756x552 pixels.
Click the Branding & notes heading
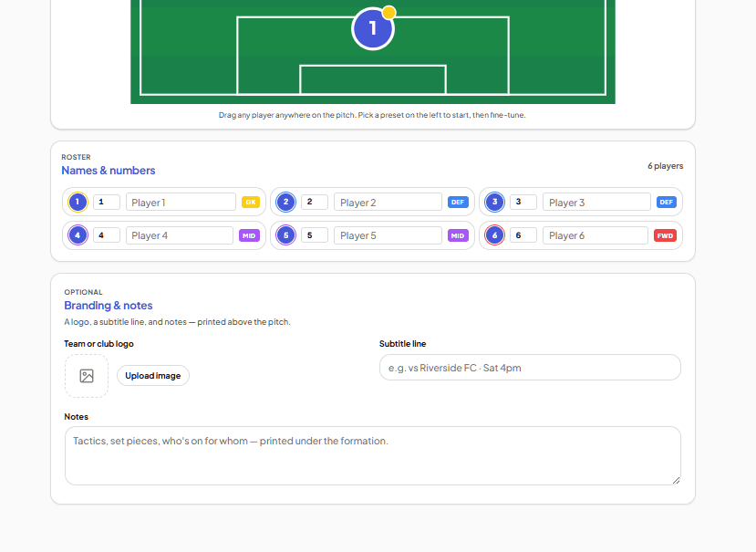click(x=109, y=306)
